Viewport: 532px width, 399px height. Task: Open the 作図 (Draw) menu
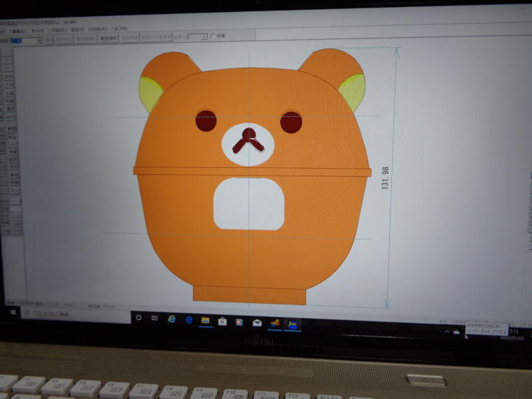[57, 30]
